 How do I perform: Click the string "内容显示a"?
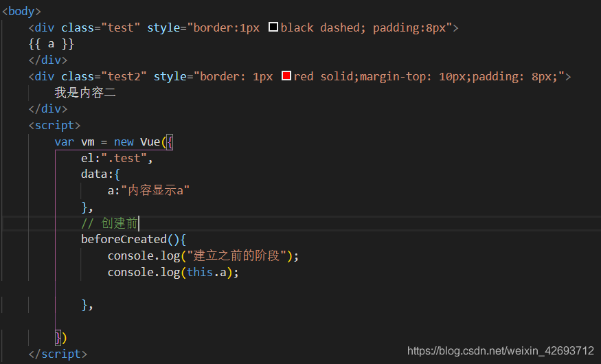click(x=155, y=190)
